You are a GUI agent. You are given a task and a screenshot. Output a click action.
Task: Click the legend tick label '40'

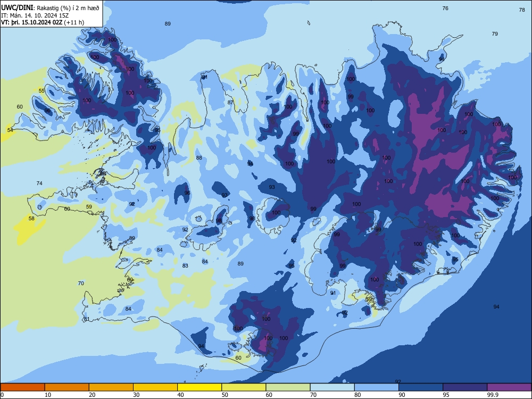181,395
